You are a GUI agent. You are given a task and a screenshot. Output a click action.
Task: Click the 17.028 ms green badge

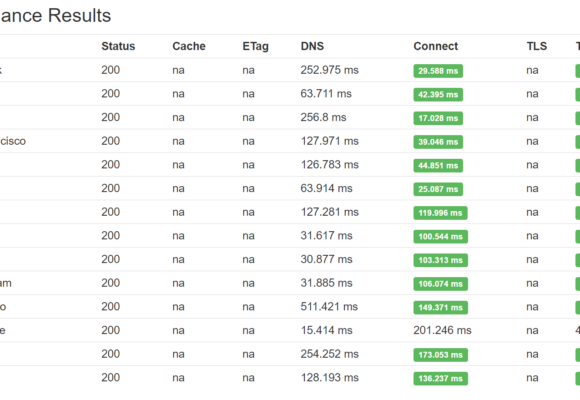point(438,118)
